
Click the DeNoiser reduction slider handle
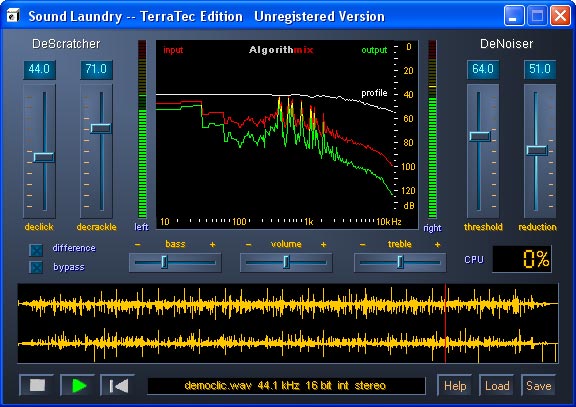(x=537, y=150)
